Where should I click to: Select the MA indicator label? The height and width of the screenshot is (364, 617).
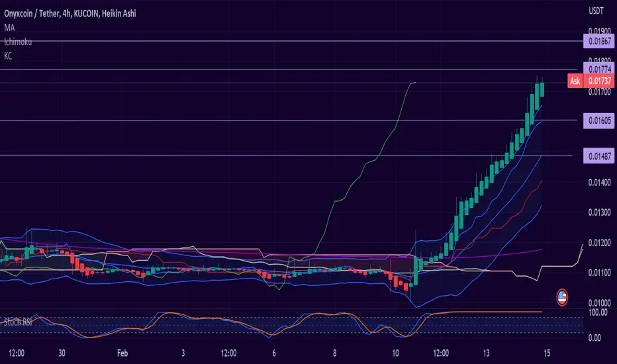coord(9,28)
